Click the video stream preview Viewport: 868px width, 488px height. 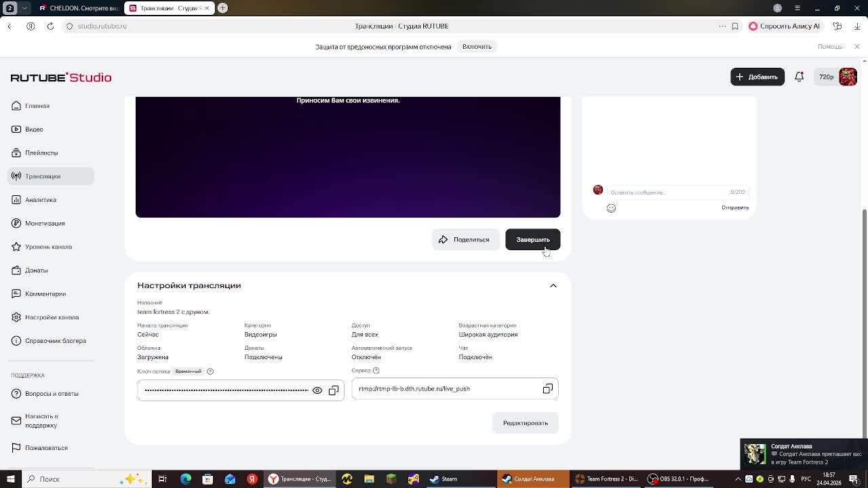348,157
